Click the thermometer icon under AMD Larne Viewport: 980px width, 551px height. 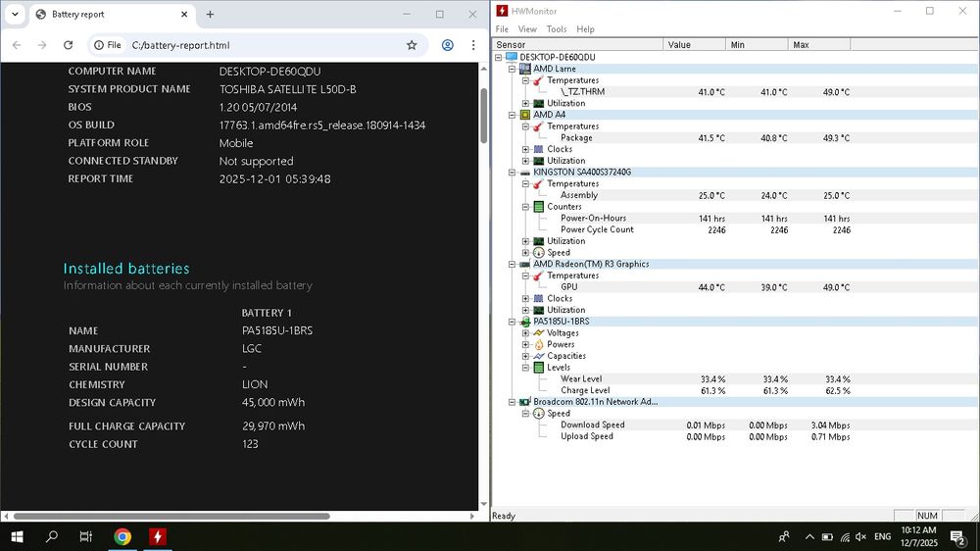pos(539,80)
